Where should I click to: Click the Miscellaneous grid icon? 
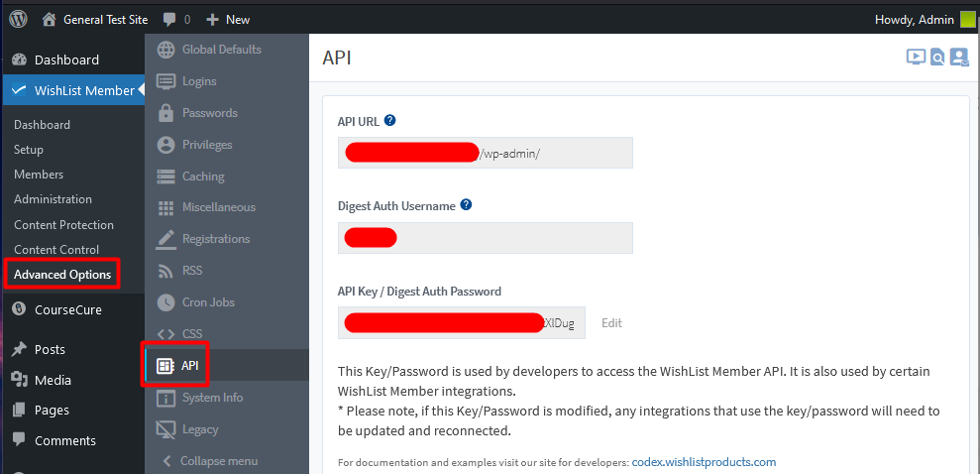[165, 207]
